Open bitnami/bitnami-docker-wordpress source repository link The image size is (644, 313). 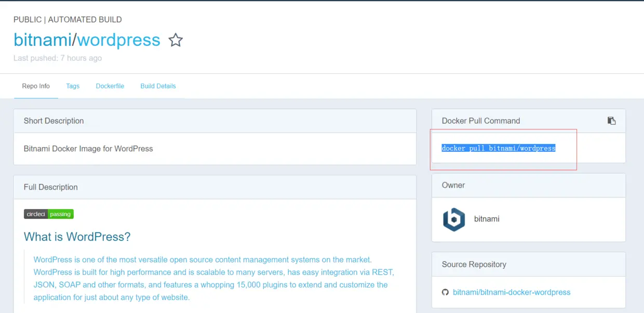pyautogui.click(x=512, y=292)
